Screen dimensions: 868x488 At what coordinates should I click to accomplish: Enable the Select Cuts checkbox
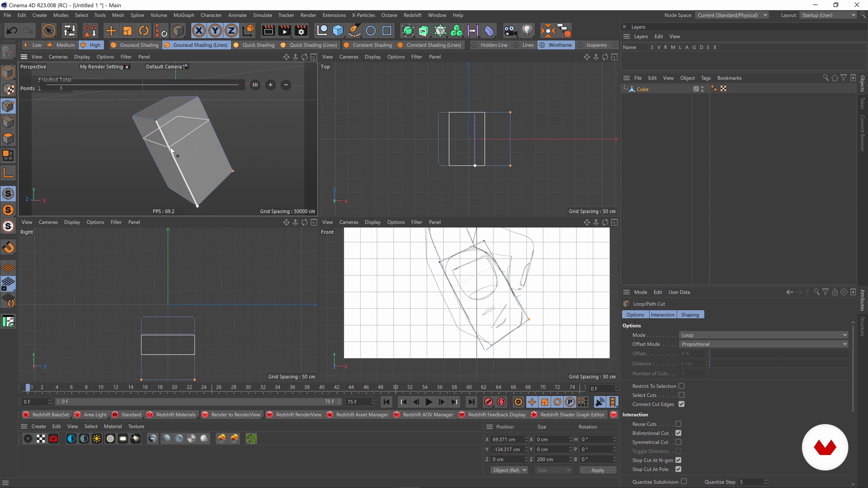(x=681, y=395)
